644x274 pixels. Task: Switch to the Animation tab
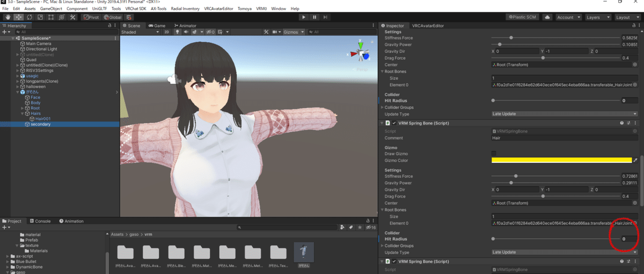tap(72, 221)
